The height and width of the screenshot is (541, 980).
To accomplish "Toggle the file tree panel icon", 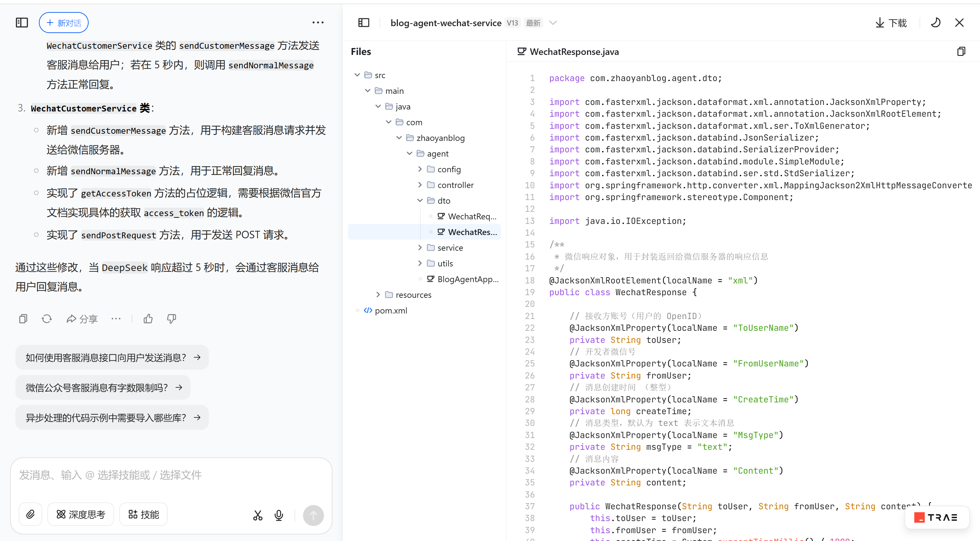I will (x=364, y=23).
